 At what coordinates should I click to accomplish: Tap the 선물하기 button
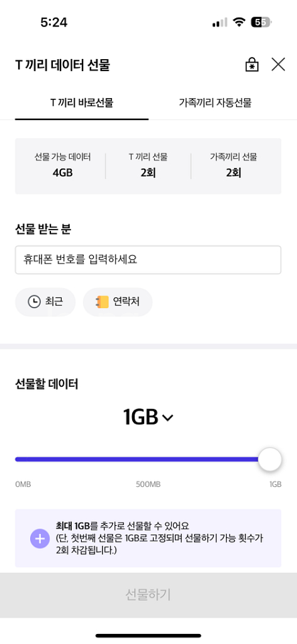click(x=148, y=595)
